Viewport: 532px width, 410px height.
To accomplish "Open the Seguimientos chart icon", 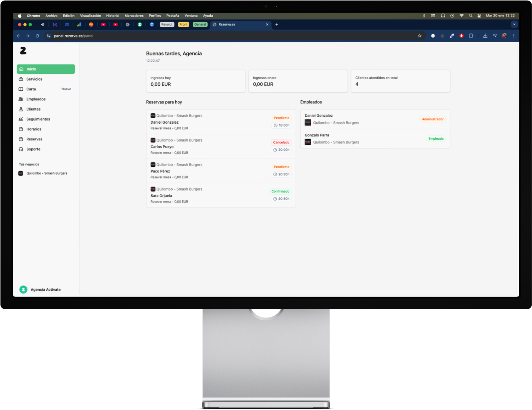I will 21,119.
